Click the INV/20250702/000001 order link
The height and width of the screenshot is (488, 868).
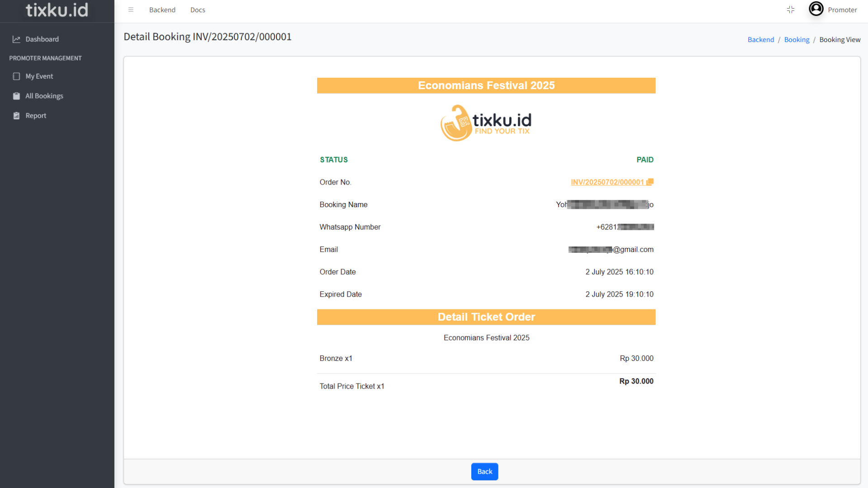pyautogui.click(x=607, y=182)
